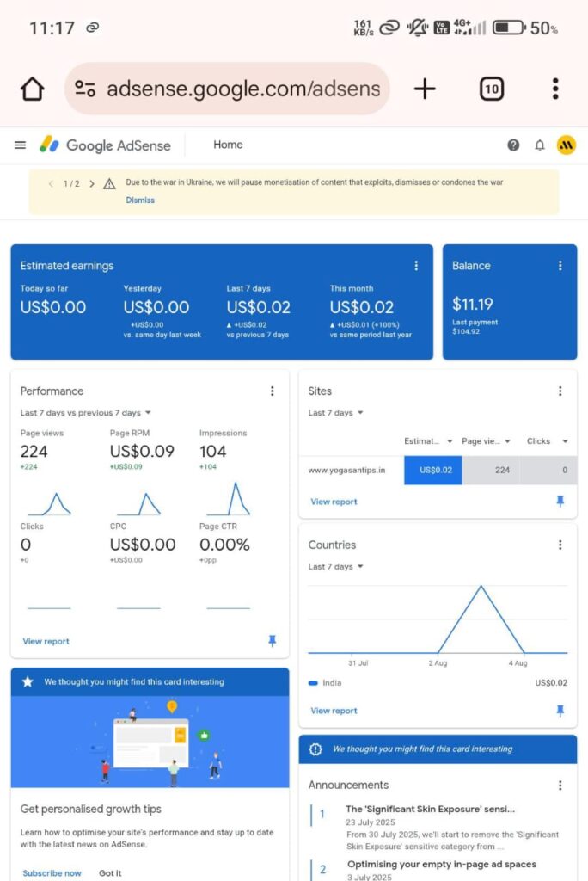This screenshot has height=881, width=588.
Task: Open Countries card options menu
Action: click(560, 545)
